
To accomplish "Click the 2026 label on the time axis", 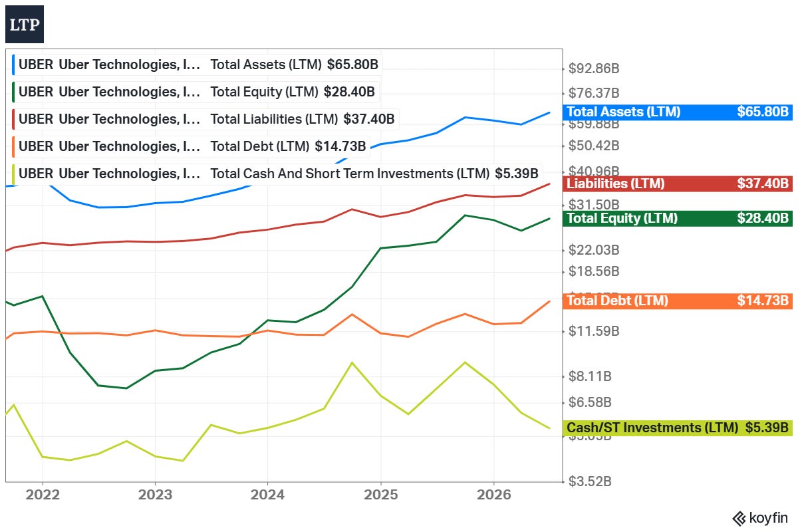I will (493, 495).
